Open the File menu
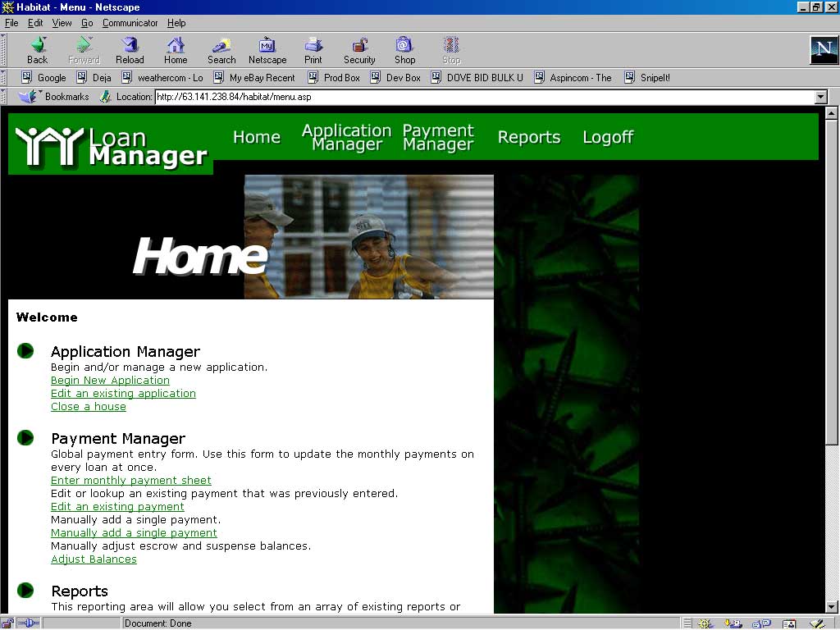The width and height of the screenshot is (840, 630). coord(11,23)
